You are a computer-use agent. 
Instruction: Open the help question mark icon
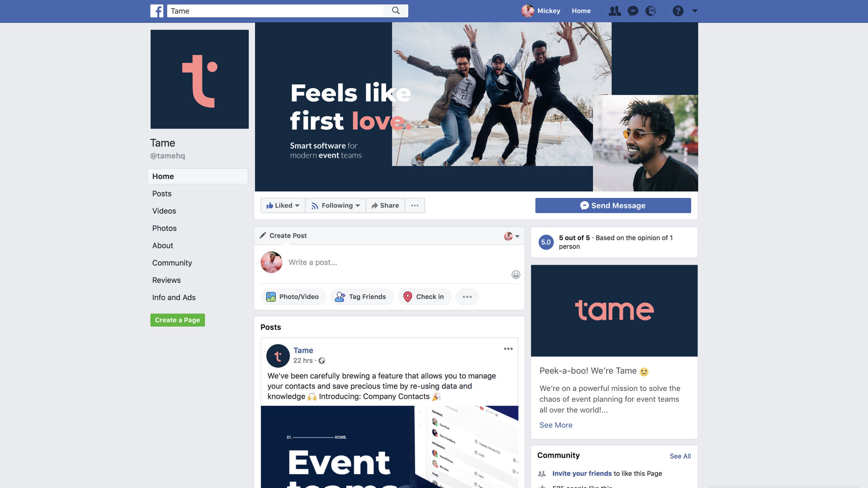tap(678, 11)
